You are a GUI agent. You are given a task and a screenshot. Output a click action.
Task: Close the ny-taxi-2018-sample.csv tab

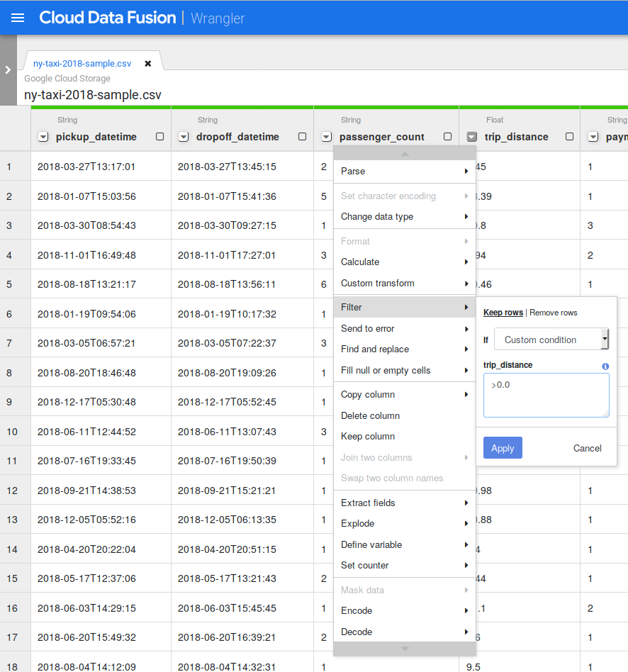[x=148, y=63]
